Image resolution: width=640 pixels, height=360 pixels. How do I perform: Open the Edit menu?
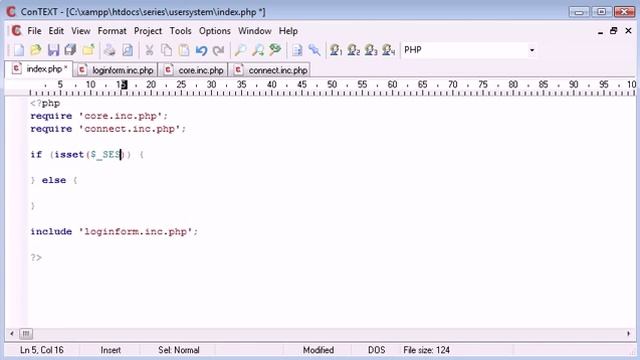tap(56, 31)
